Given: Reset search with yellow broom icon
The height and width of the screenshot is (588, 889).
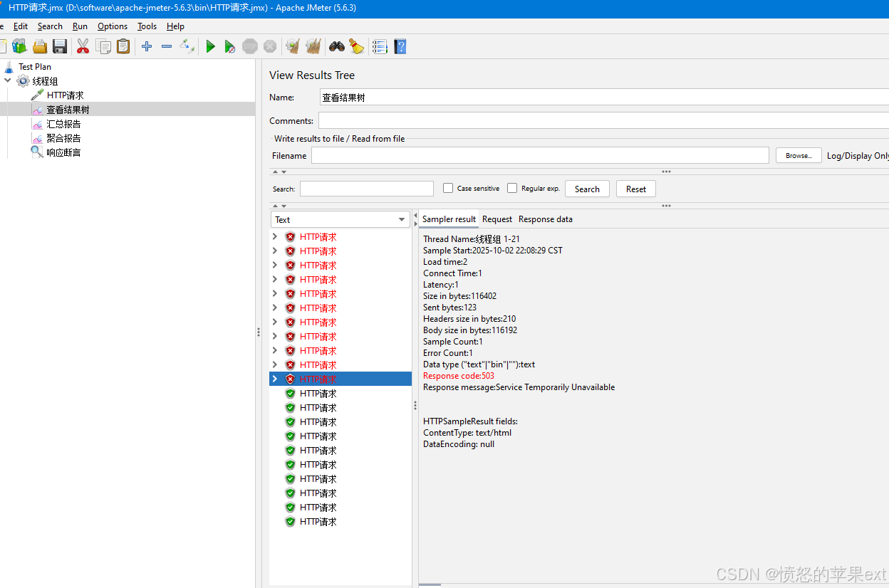Looking at the screenshot, I should click(357, 47).
